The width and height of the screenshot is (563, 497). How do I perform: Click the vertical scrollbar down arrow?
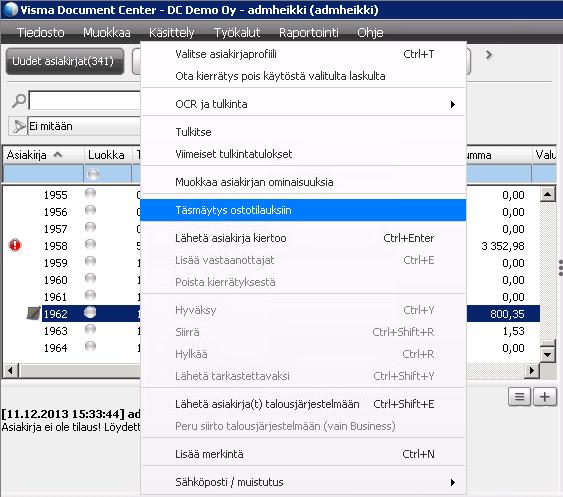point(548,355)
